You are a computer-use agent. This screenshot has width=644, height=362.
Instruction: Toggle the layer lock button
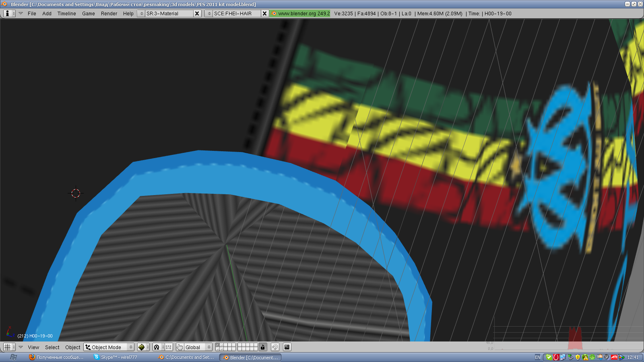pyautogui.click(x=263, y=347)
